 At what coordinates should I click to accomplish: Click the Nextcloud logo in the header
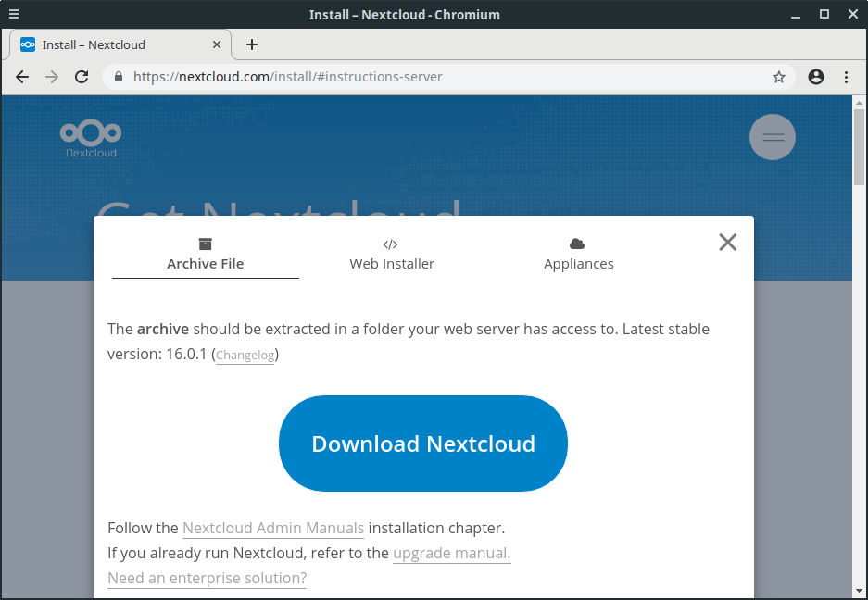pyautogui.click(x=90, y=136)
